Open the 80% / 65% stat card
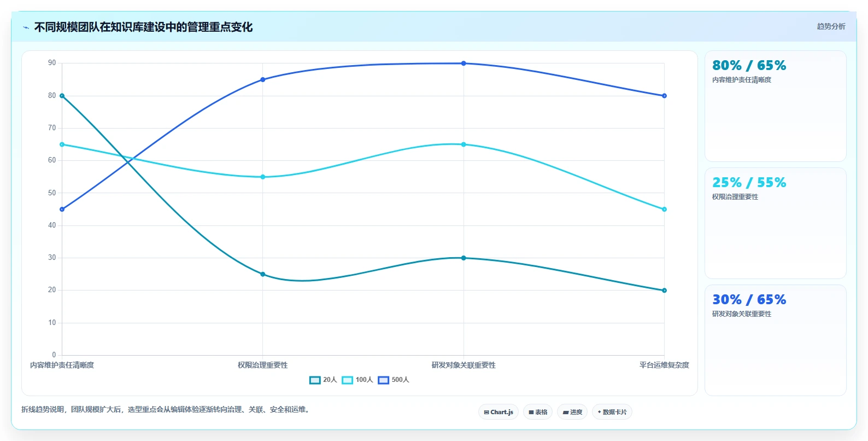 point(775,106)
